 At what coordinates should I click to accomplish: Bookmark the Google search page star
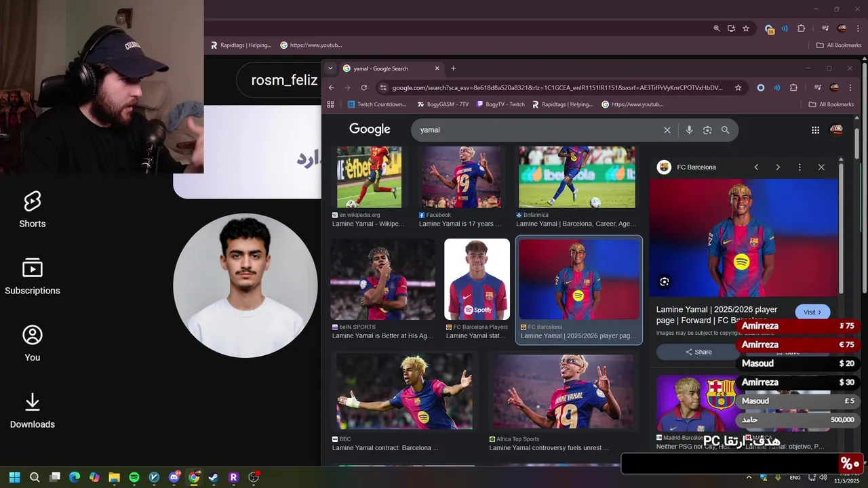tap(738, 87)
